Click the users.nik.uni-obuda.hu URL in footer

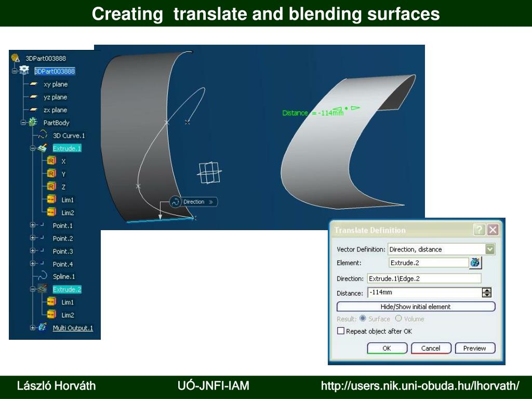click(420, 386)
